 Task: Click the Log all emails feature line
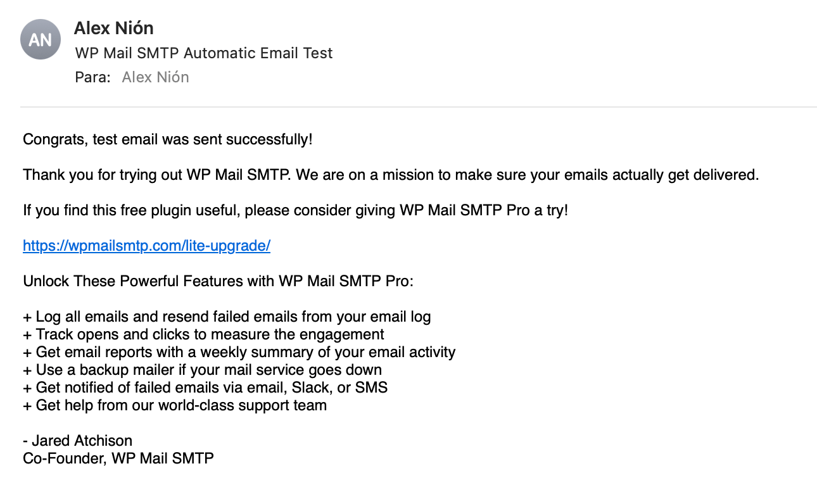coord(227,317)
